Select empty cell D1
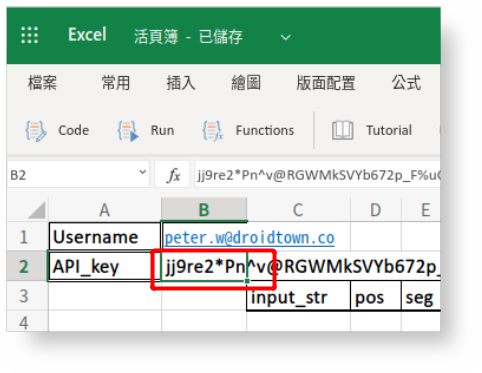This screenshot has width=482, height=373. pos(376,237)
